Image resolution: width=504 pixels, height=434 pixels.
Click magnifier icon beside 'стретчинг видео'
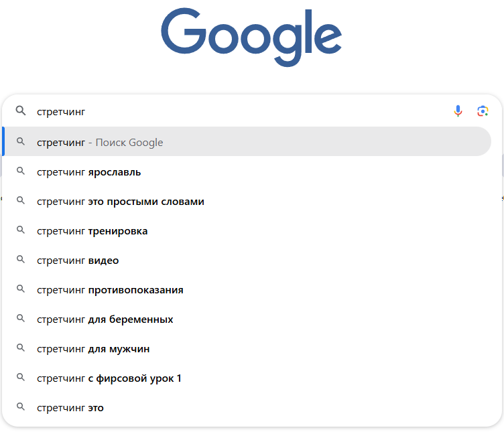point(21,260)
